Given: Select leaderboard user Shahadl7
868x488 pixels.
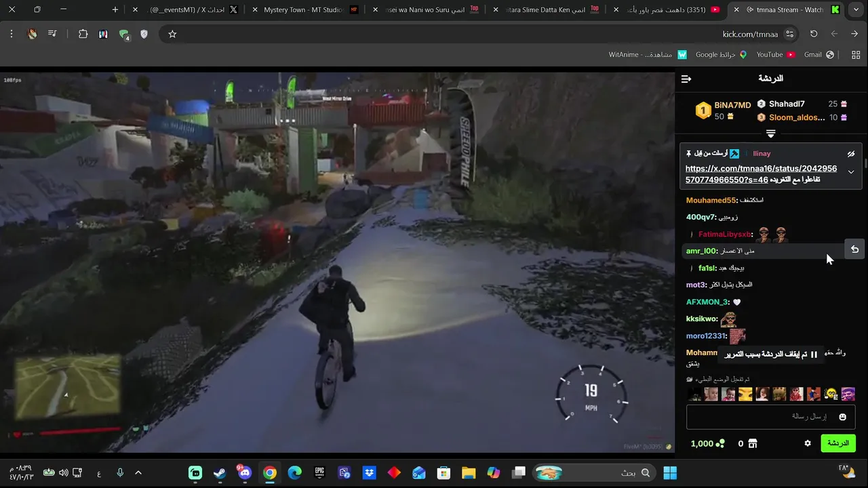Looking at the screenshot, I should point(787,104).
